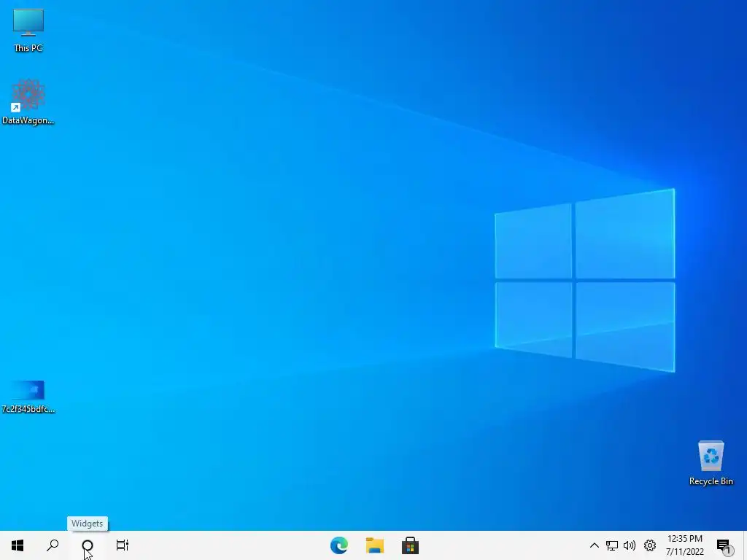Open the Action Center notifications icon

point(724,545)
